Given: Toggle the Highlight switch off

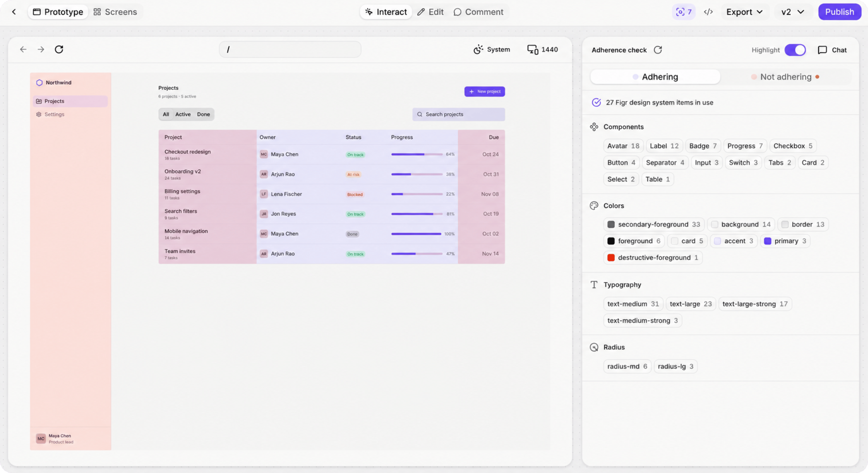Looking at the screenshot, I should 795,50.
